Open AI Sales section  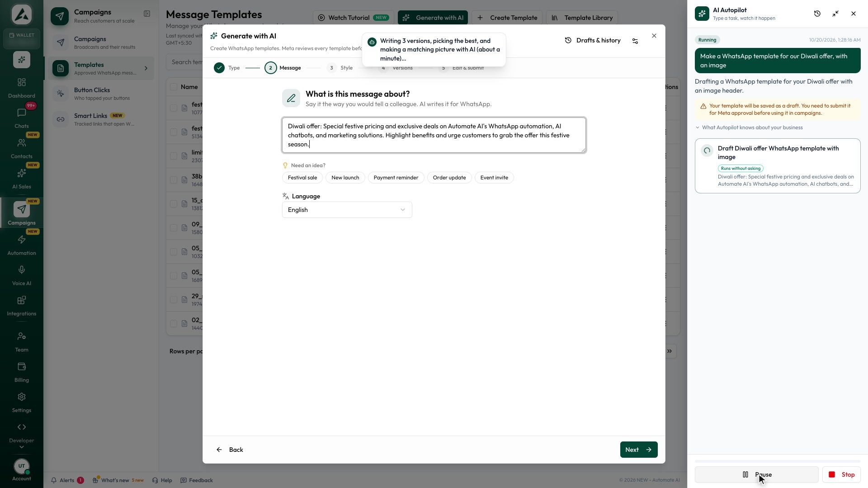21,178
